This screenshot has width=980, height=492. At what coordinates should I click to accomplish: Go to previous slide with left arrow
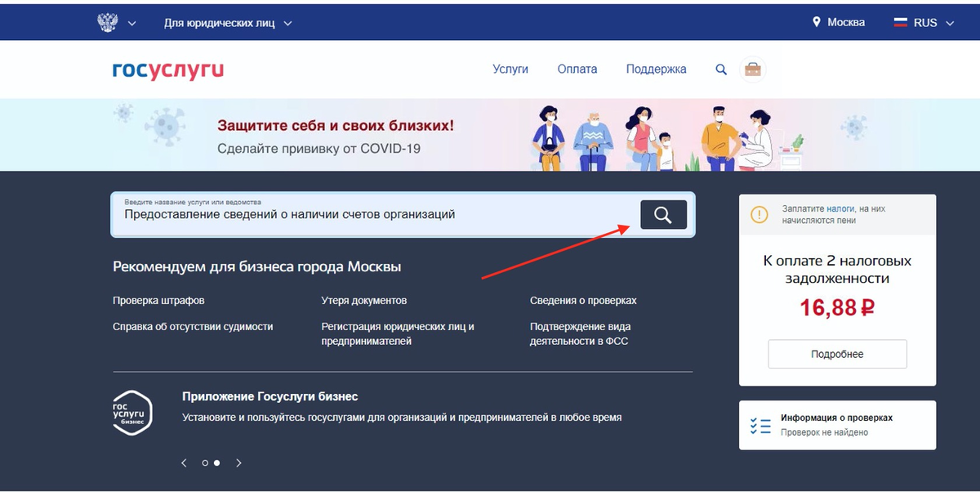click(185, 463)
